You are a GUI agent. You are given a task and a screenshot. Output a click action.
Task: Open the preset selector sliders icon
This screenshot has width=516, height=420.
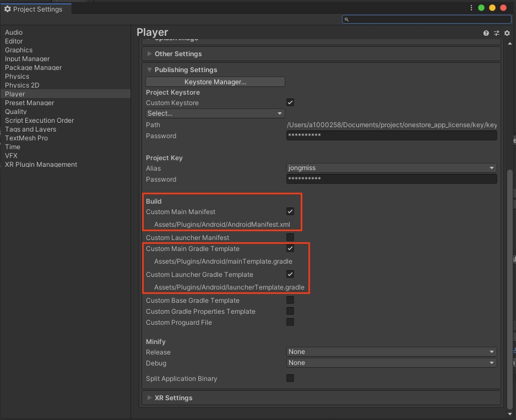coord(496,33)
